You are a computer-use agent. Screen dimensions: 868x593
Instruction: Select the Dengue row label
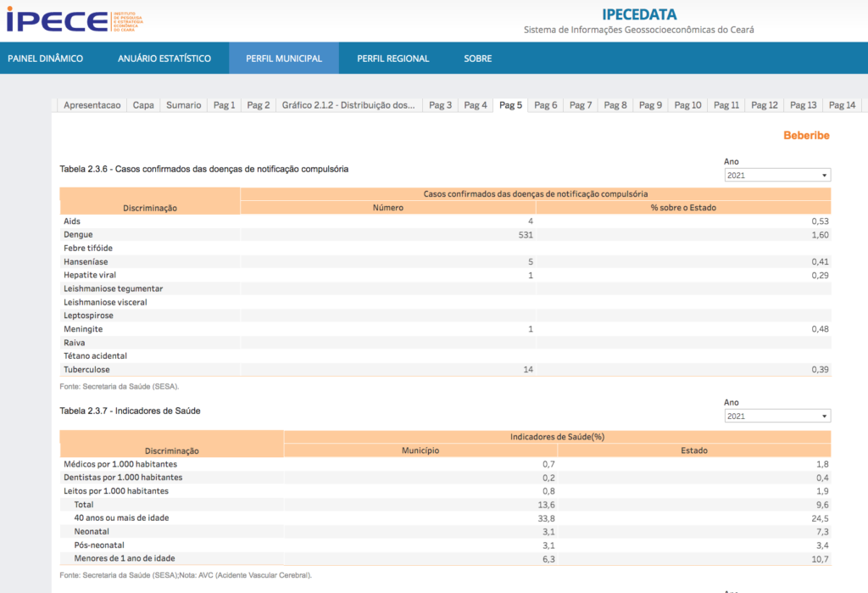click(x=78, y=235)
